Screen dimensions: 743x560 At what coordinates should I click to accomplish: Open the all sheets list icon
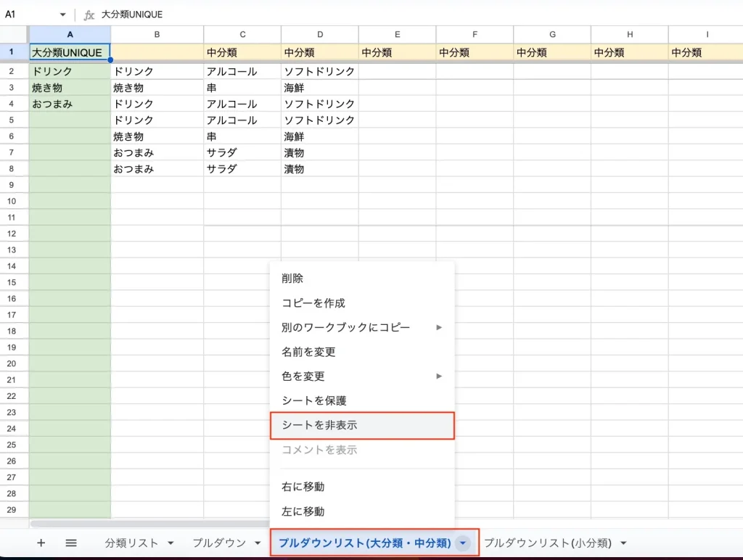point(71,543)
